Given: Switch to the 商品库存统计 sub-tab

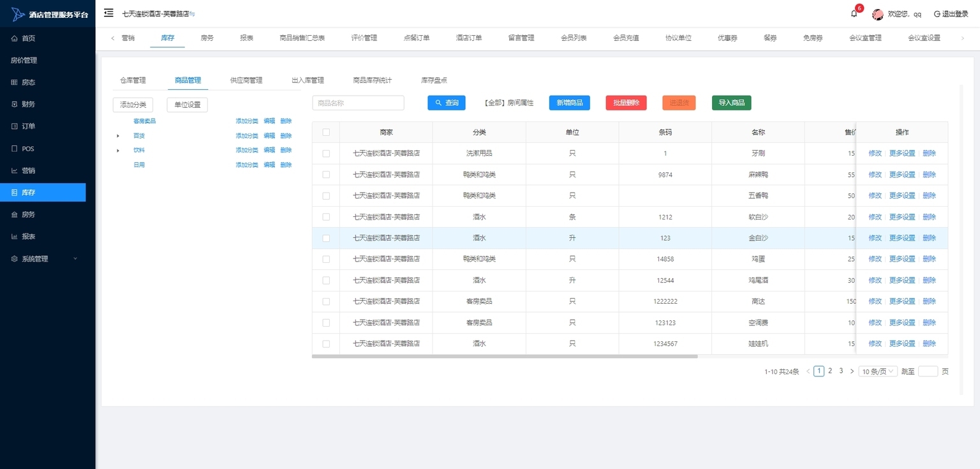Looking at the screenshot, I should 373,80.
